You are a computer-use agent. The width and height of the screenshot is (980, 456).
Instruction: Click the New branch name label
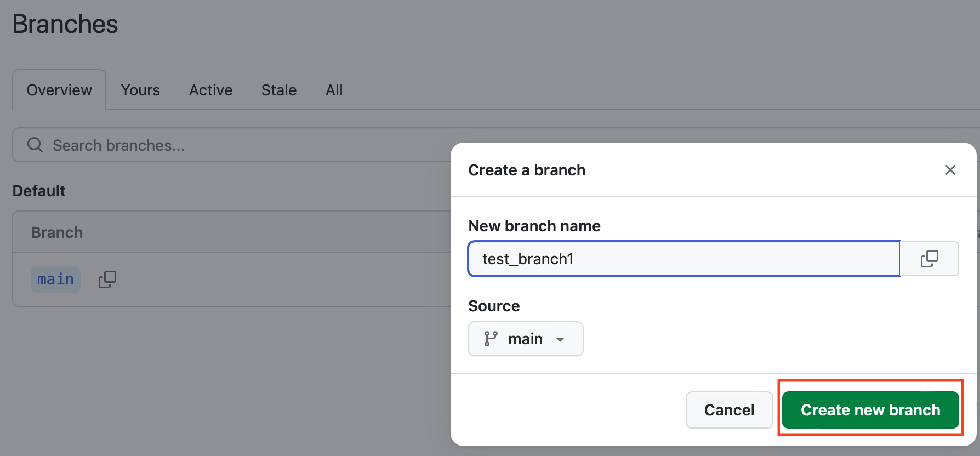(x=534, y=226)
